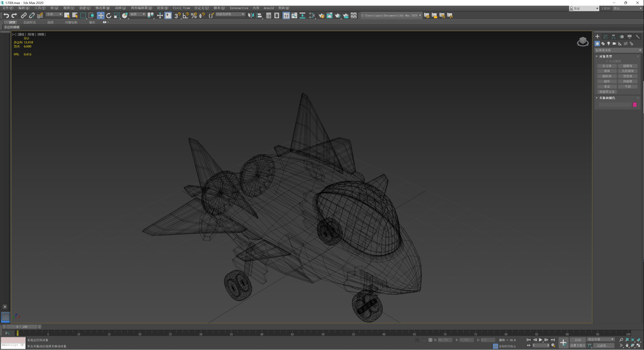
Task: Click the pink object color swatch
Action: tap(635, 104)
